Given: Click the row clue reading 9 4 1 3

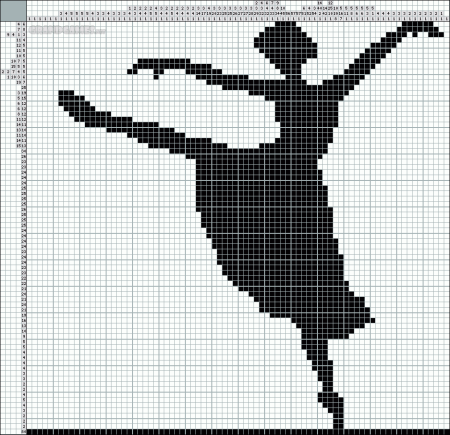Looking at the screenshot, I should pyautogui.click(x=16, y=34).
